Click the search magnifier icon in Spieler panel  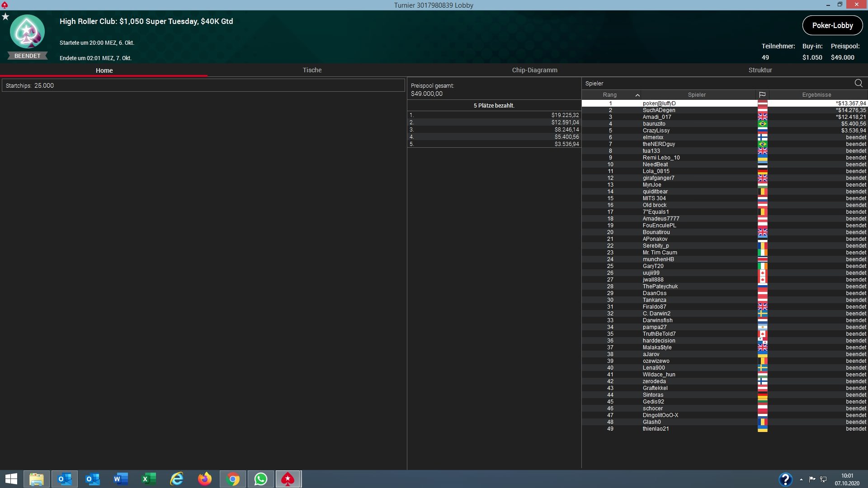pos(858,83)
